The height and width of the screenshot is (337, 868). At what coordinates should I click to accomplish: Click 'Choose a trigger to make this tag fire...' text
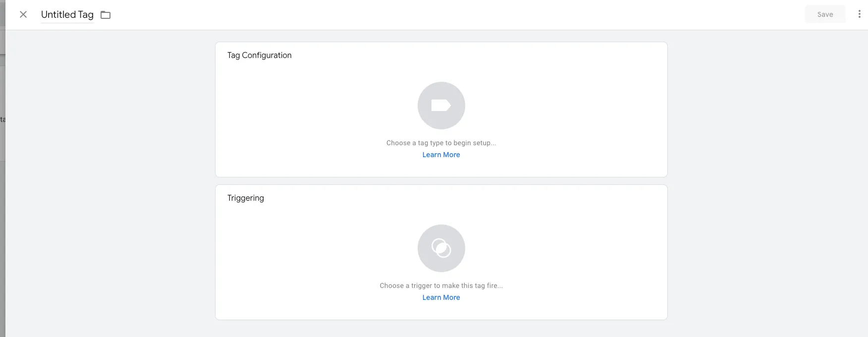(x=441, y=285)
